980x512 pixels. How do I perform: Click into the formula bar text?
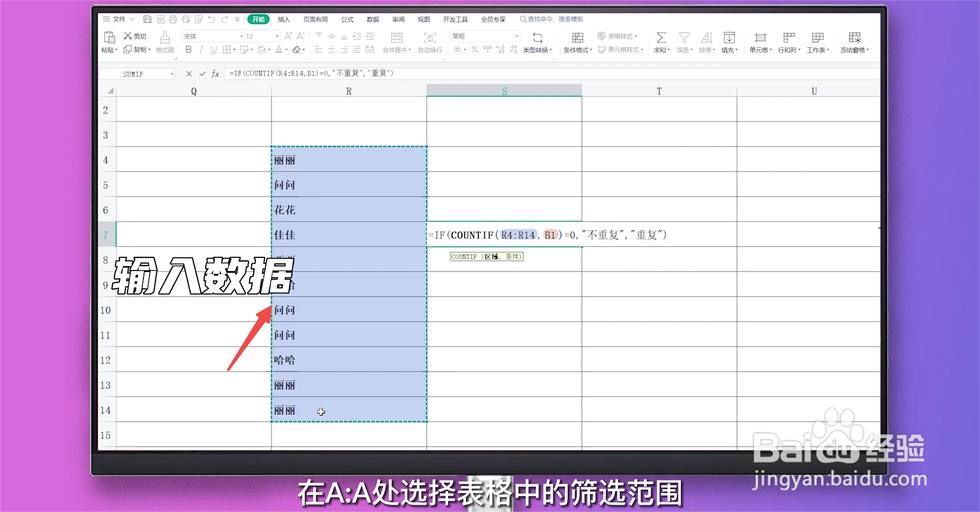point(311,74)
